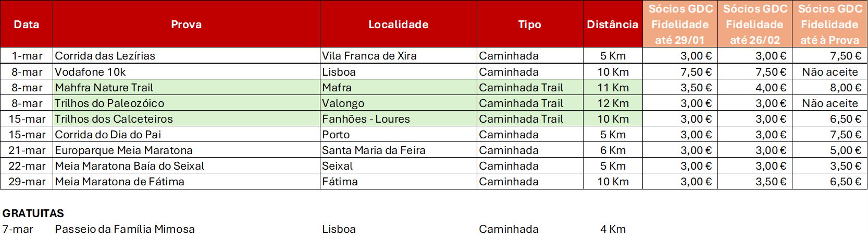Select "Não aceite" in the Vodafone 10k row
This screenshot has width=868, height=237.
click(829, 72)
